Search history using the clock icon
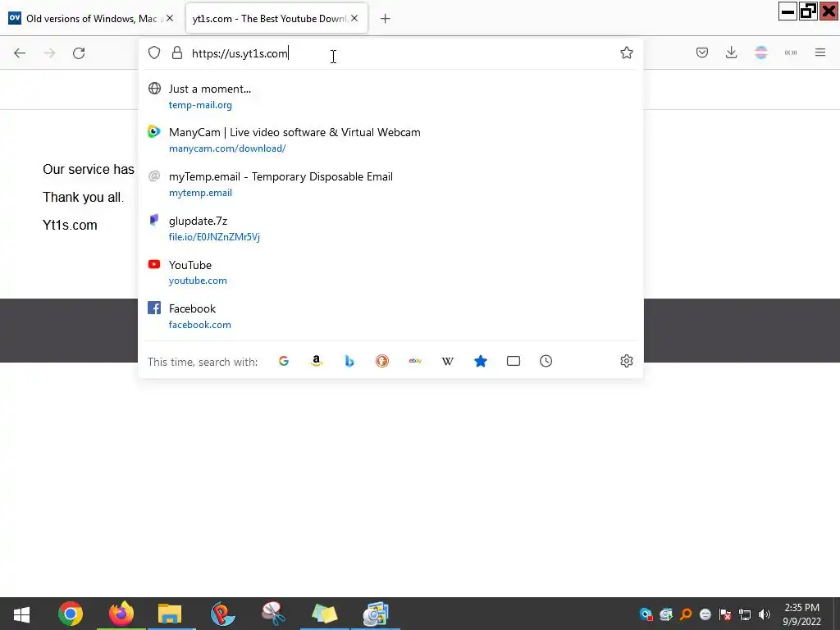 tap(546, 361)
